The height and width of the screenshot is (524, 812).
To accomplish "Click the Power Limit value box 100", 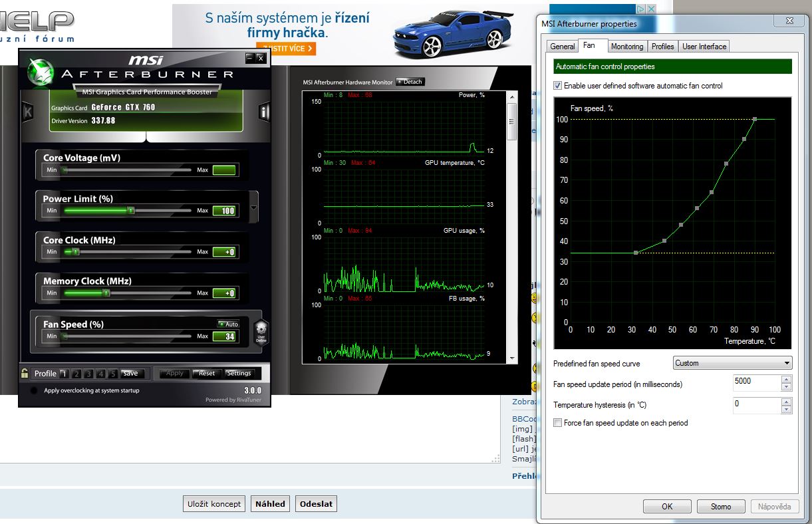I will [224, 211].
